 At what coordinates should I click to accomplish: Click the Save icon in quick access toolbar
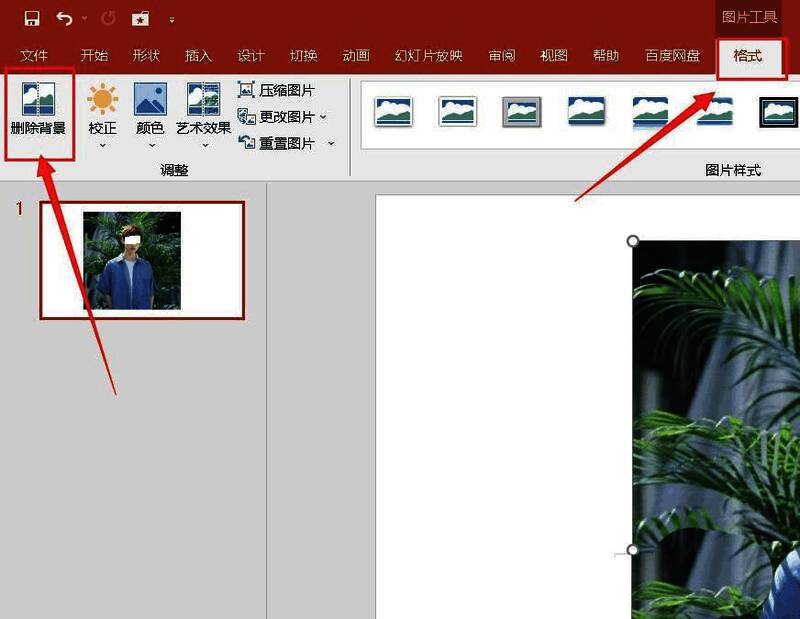coord(31,18)
